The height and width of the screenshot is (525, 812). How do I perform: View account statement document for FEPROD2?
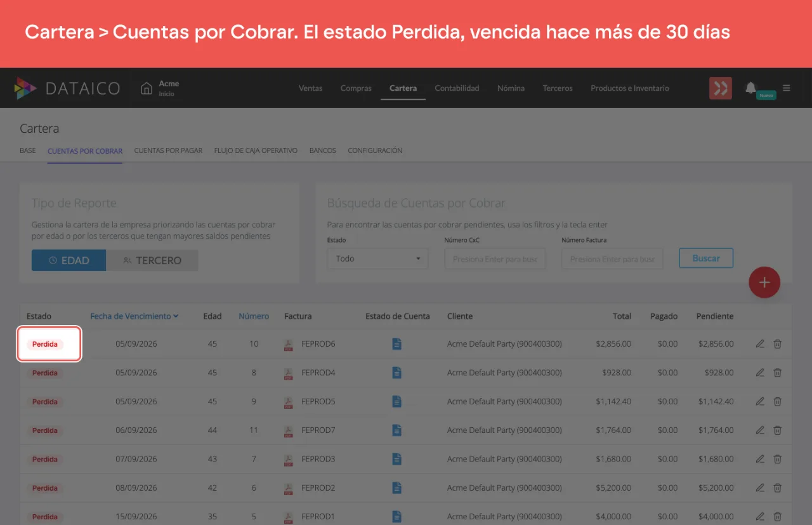(x=397, y=488)
